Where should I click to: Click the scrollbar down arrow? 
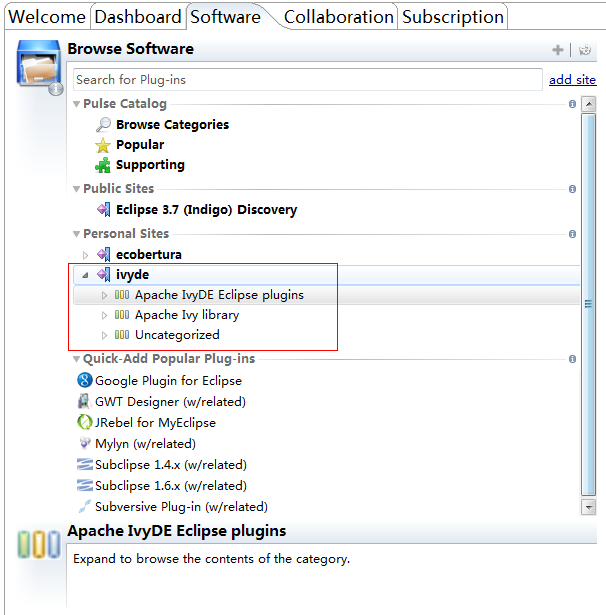[x=588, y=507]
